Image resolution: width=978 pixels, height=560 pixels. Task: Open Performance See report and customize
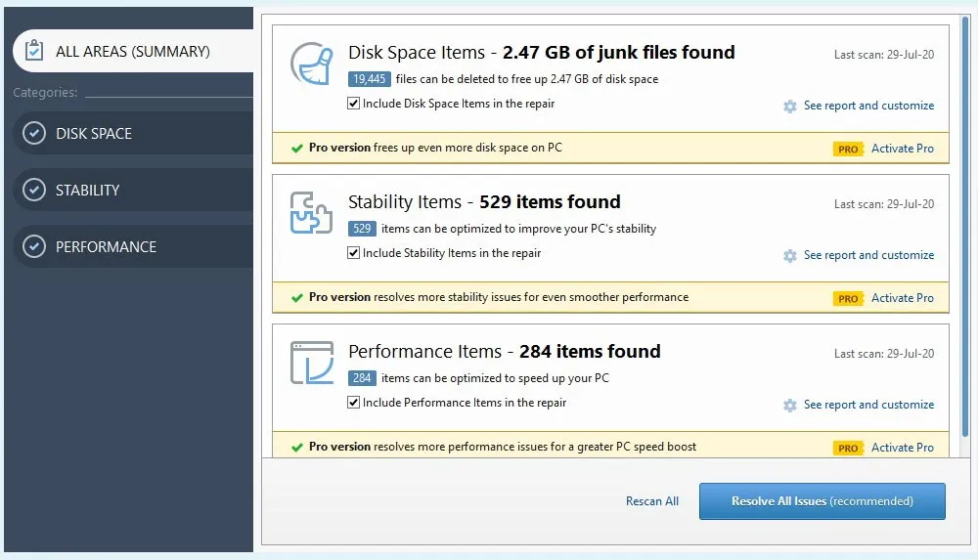[x=868, y=405]
